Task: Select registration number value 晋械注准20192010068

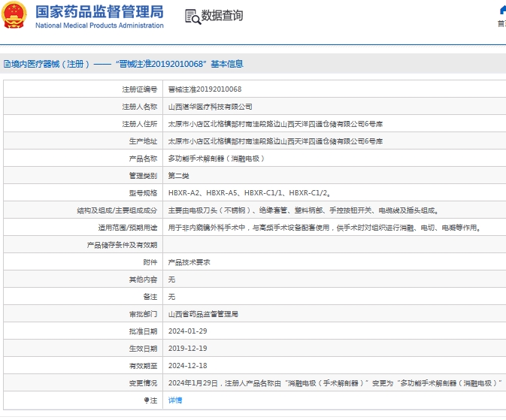Action: click(205, 89)
